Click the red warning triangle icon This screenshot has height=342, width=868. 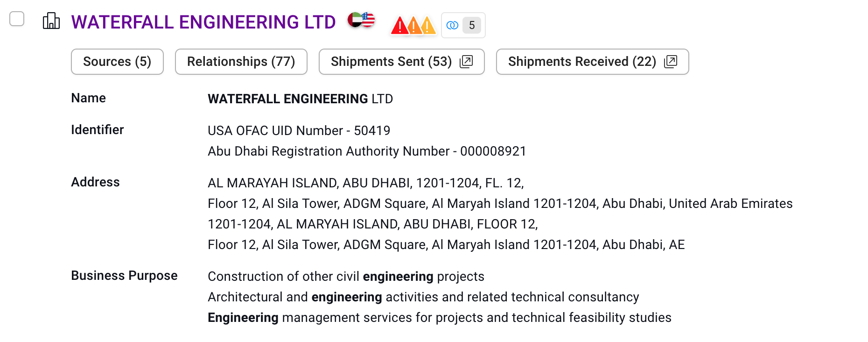point(399,26)
